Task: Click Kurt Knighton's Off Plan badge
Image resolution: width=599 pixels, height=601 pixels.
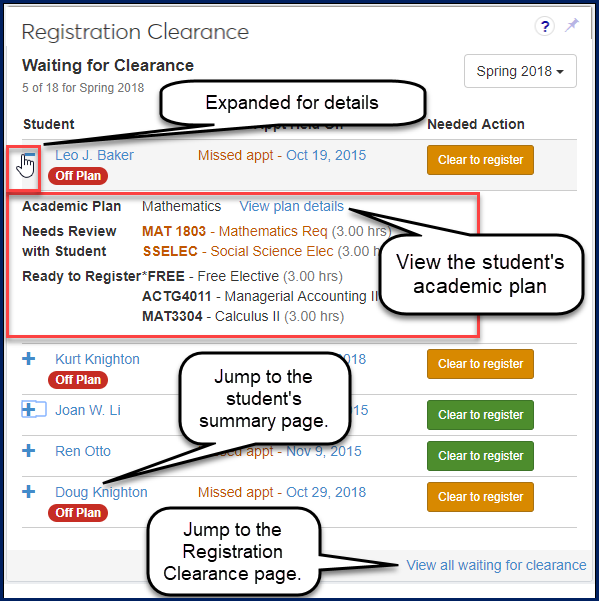Action: pyautogui.click(x=78, y=379)
